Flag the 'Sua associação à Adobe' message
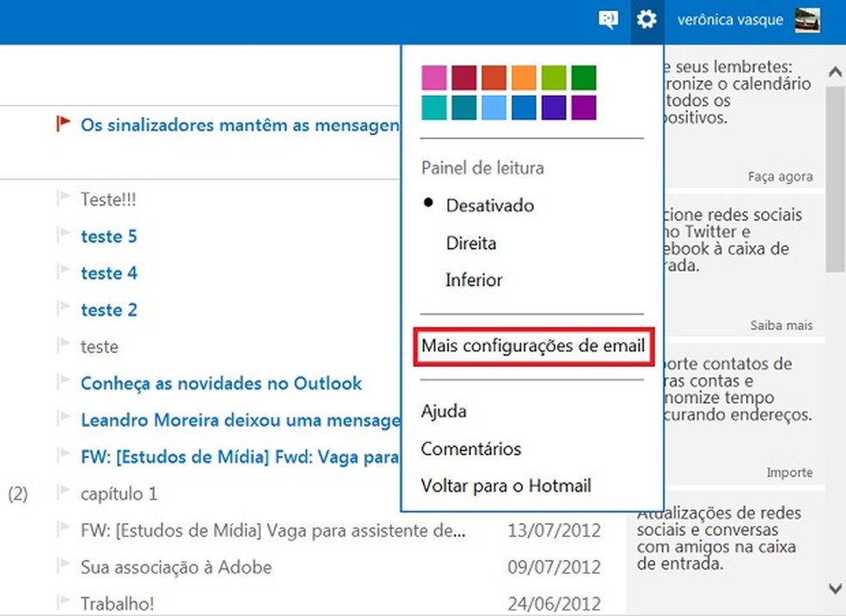This screenshot has width=846, height=616. click(x=64, y=567)
